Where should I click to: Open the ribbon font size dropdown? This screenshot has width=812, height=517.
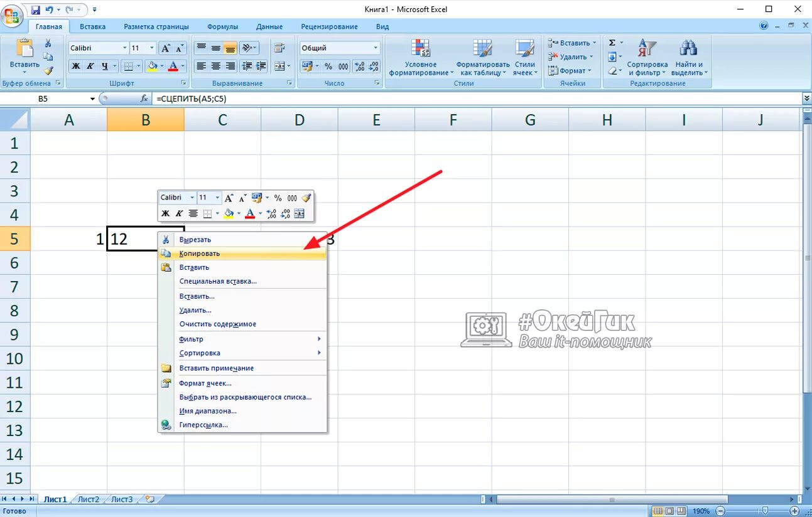[152, 48]
